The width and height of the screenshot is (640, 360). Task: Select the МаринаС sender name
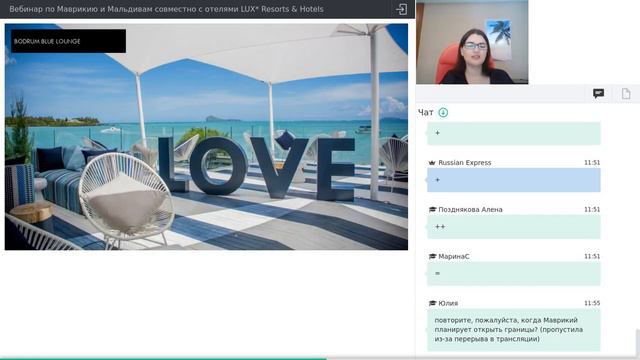point(453,256)
